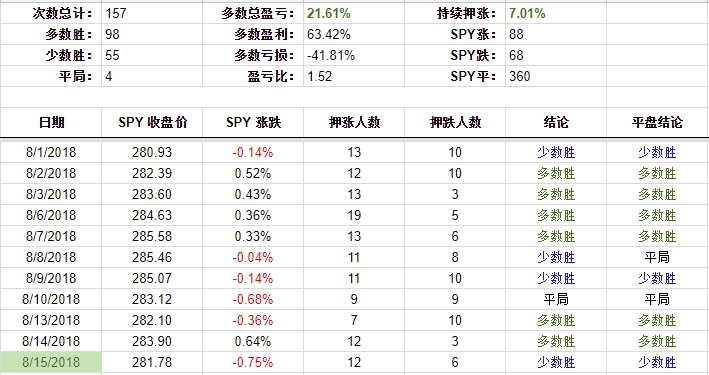
Task: Click the 平局 结论 cell for 8/10/2018
Action: tap(556, 299)
